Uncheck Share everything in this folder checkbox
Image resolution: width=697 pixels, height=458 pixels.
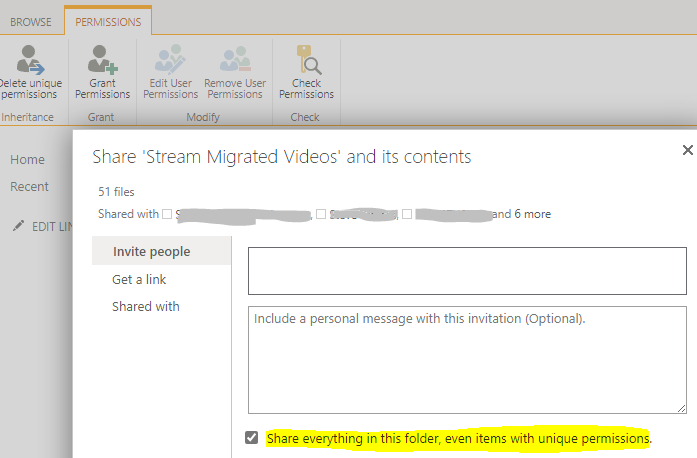coord(252,438)
